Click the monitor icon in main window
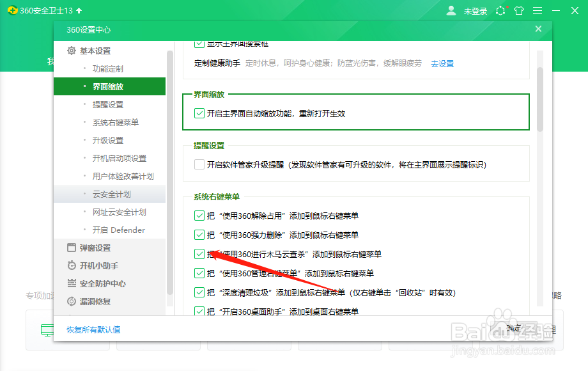 [x=47, y=330]
